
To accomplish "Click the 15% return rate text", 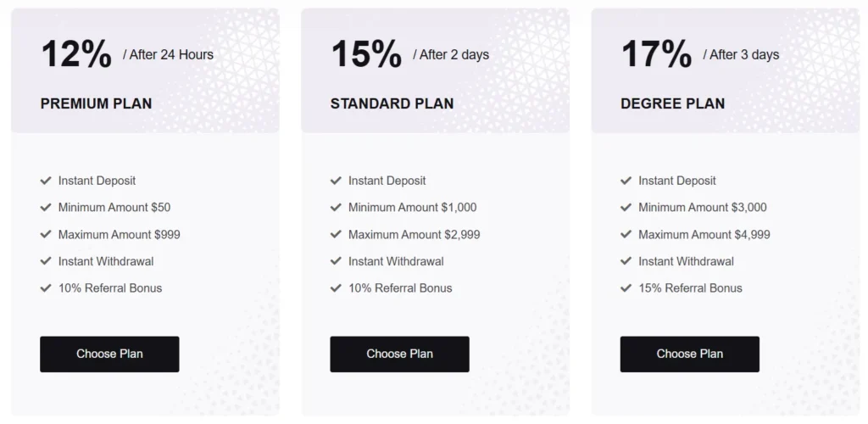I will click(x=365, y=54).
